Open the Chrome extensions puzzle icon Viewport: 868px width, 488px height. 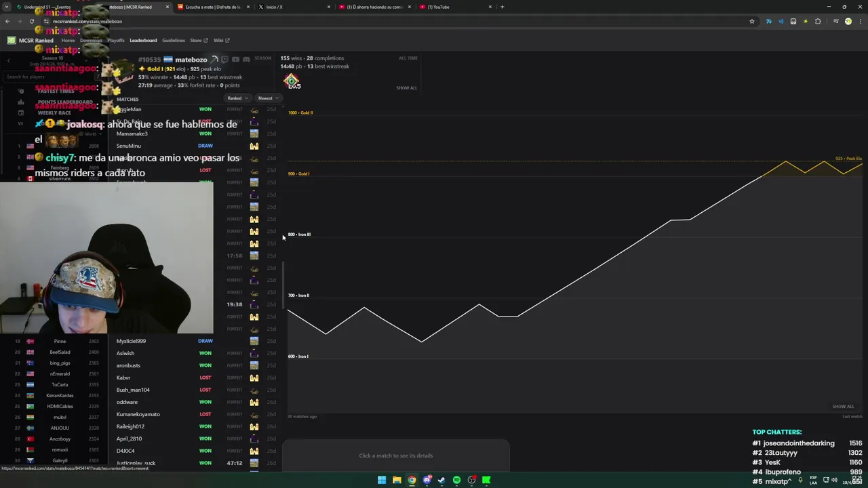[818, 21]
